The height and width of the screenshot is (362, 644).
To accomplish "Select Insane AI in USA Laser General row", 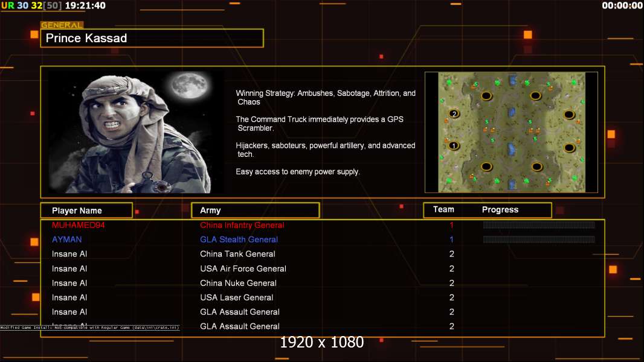I will [69, 297].
